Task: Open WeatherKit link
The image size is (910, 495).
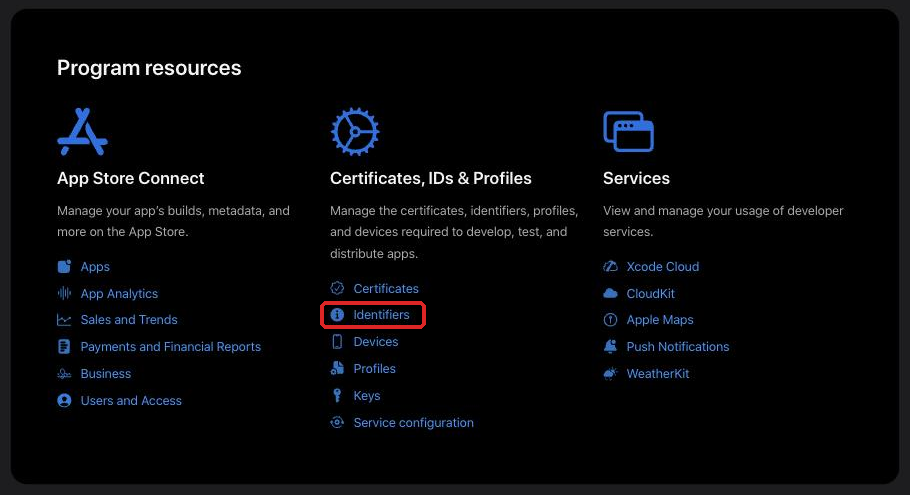Action: point(658,374)
